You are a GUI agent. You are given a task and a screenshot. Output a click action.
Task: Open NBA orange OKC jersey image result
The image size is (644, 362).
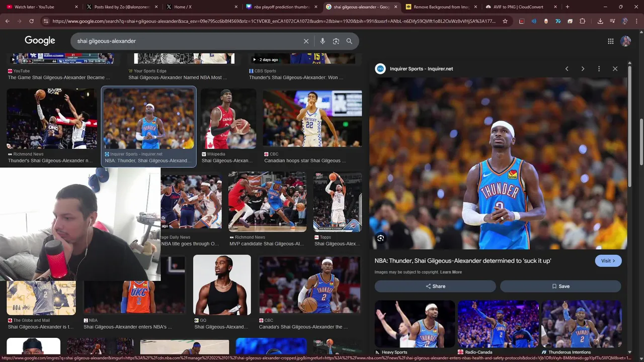pyautogui.click(x=134, y=297)
